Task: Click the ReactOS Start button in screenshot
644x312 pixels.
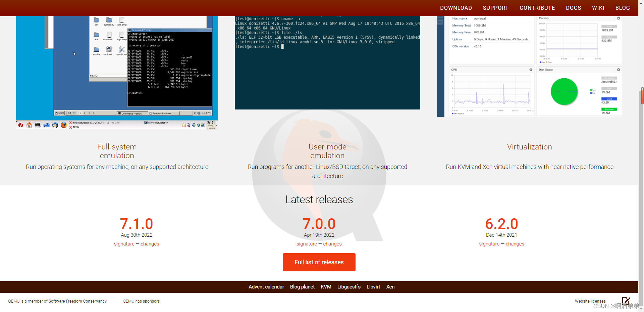Action: [x=60, y=113]
